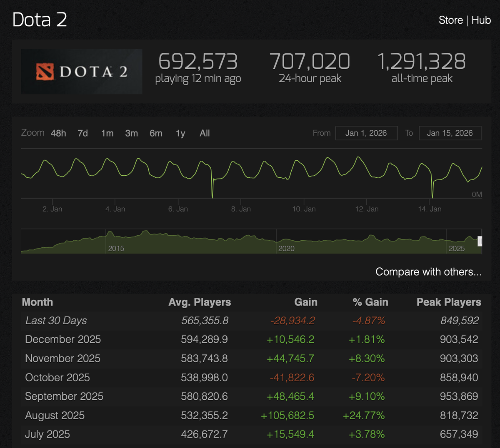The height and width of the screenshot is (448, 500).
Task: Click average players value 565,355.8
Action: [x=205, y=321]
